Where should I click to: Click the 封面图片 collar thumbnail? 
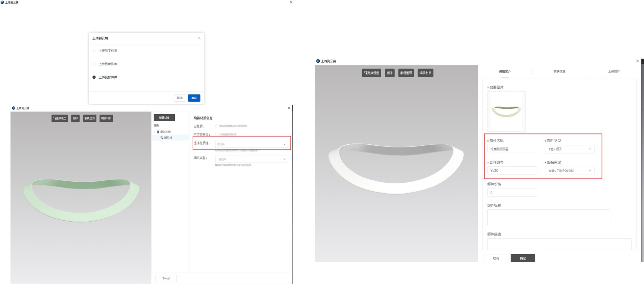[x=506, y=111]
